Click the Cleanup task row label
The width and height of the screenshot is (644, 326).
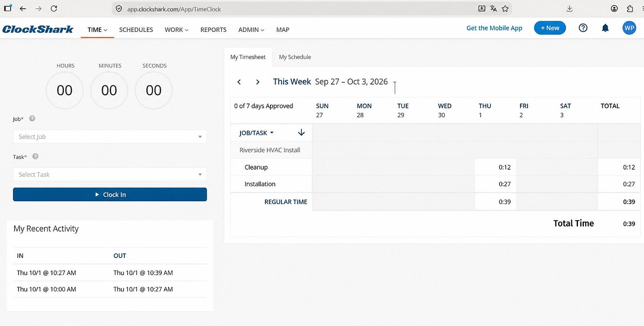(256, 167)
